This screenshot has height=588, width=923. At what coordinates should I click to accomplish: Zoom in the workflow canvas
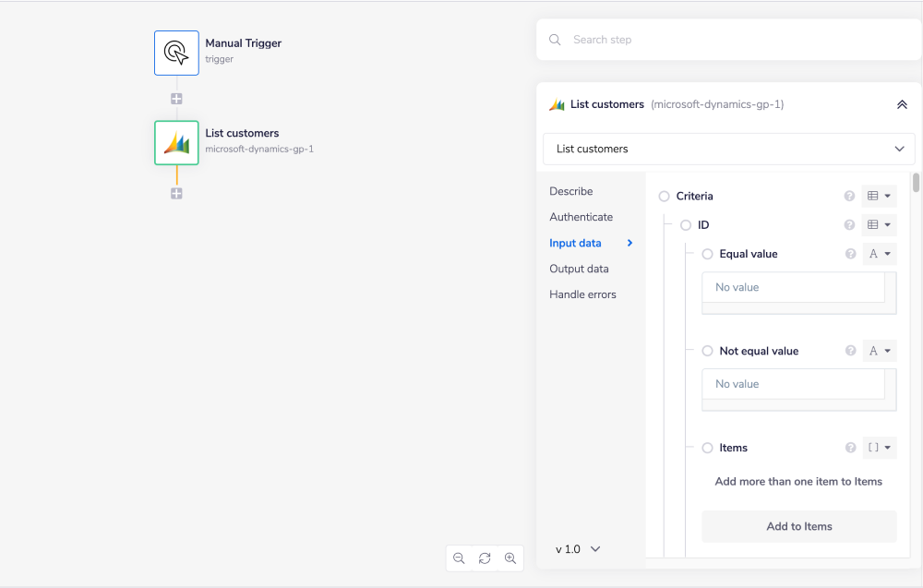[510, 558]
